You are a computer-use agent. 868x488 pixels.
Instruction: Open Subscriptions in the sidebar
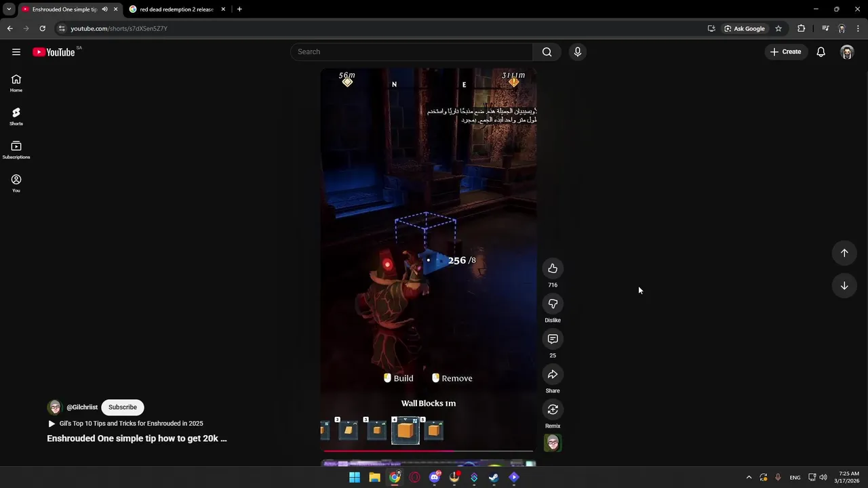point(16,150)
